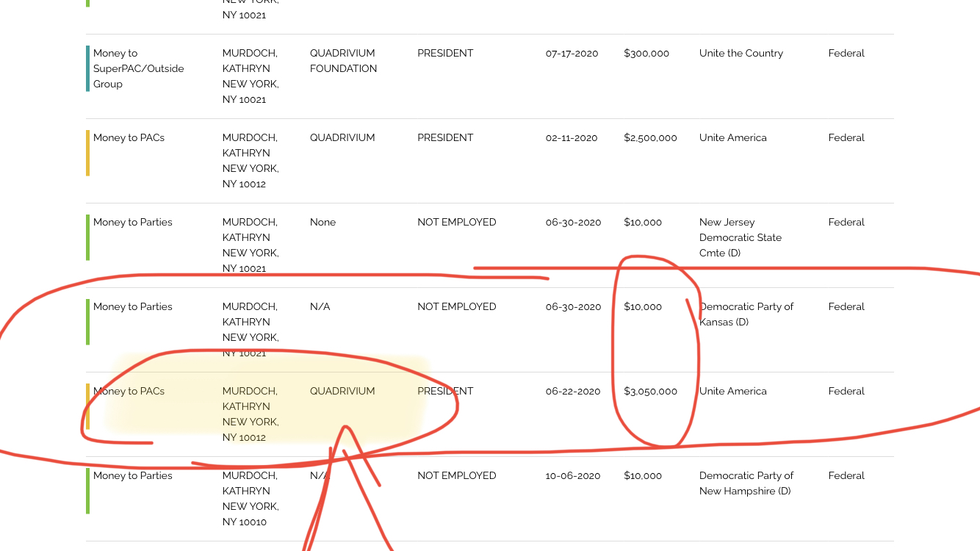Viewport: 980px width, 551px height.
Task: Click the date 10-06-2020
Action: tap(573, 476)
